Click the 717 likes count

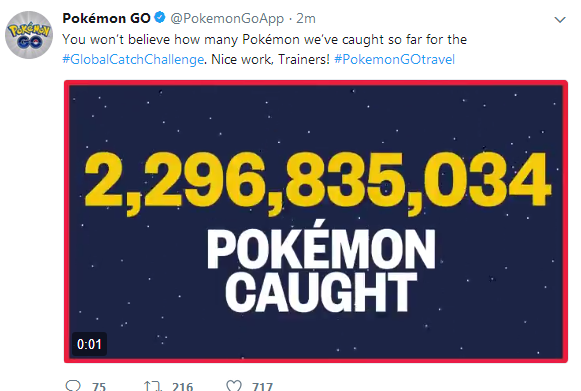[x=262, y=387]
